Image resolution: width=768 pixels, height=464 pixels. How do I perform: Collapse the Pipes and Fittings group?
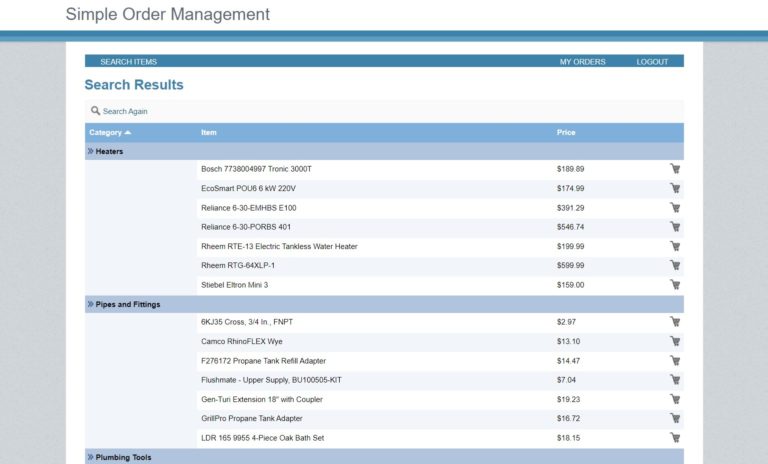90,304
